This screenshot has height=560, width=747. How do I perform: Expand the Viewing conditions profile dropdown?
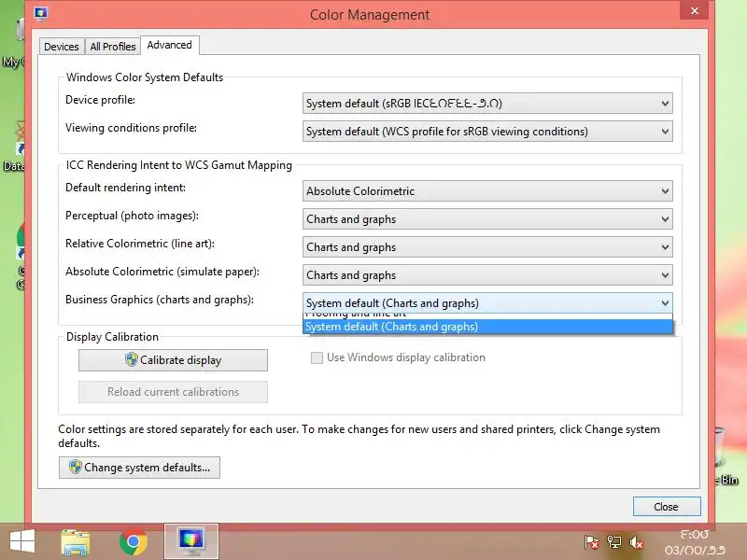(487, 132)
